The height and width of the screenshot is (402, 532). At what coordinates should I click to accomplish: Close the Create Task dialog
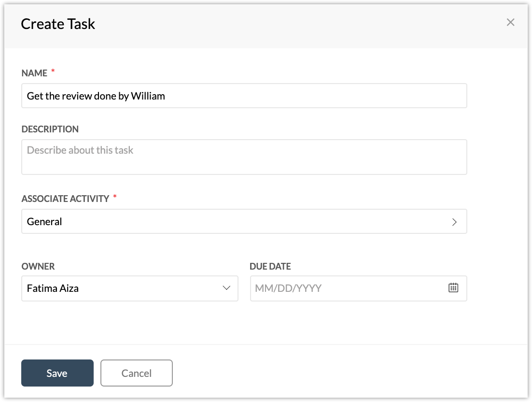[510, 22]
